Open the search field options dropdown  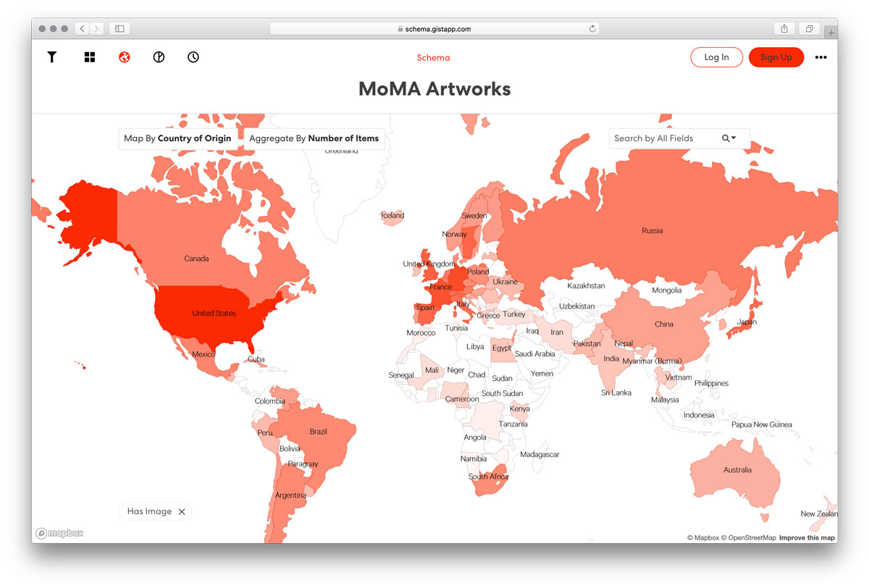[729, 138]
